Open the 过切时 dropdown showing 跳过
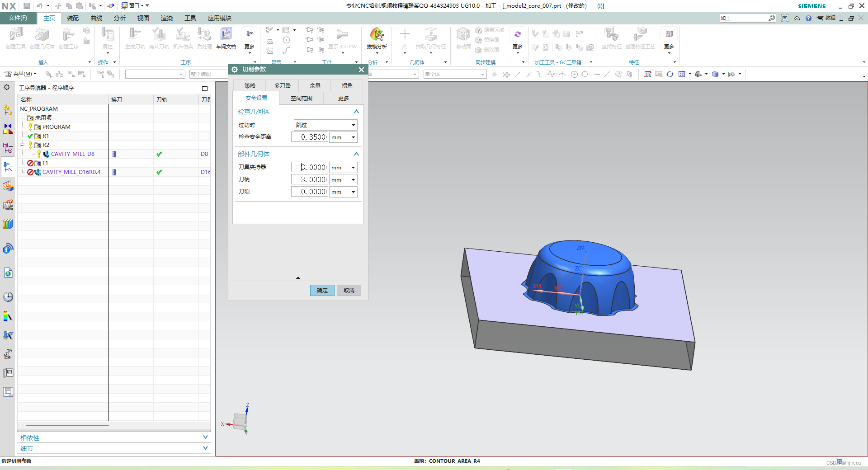This screenshot has height=470, width=868. click(x=325, y=125)
